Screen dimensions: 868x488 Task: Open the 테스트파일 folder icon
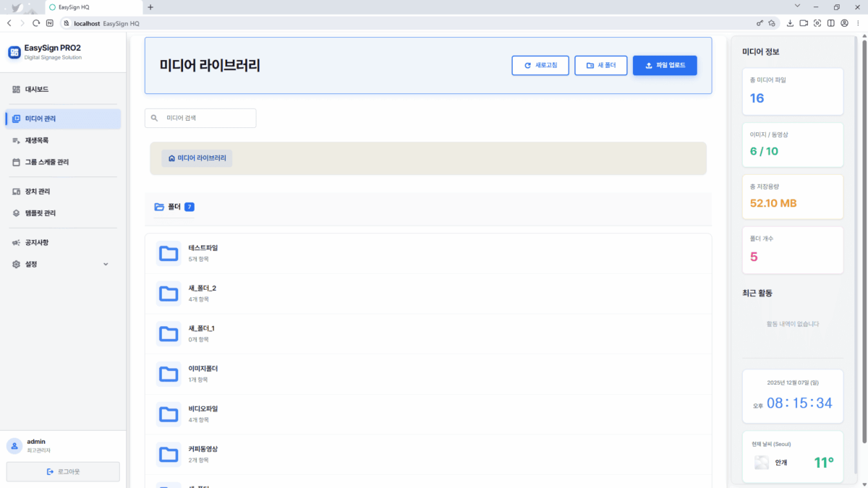(x=169, y=253)
